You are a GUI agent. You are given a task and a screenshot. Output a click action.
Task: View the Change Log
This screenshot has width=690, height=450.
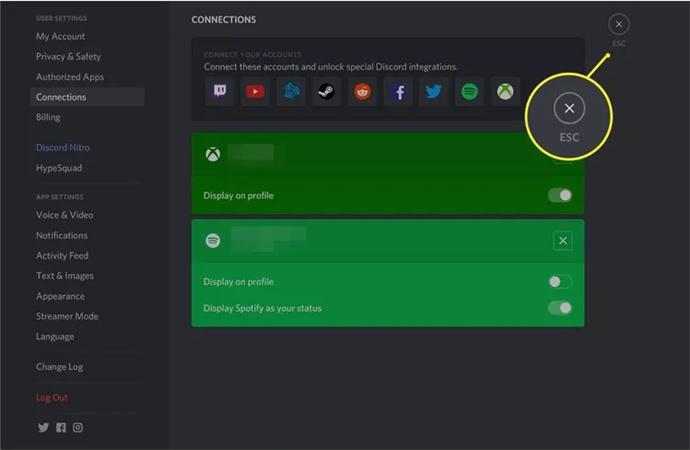coord(87,367)
